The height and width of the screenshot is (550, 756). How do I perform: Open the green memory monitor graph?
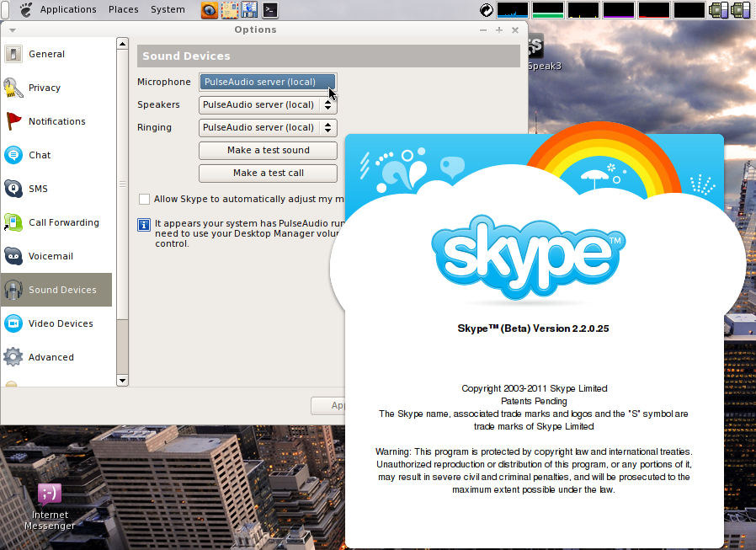pos(548,9)
